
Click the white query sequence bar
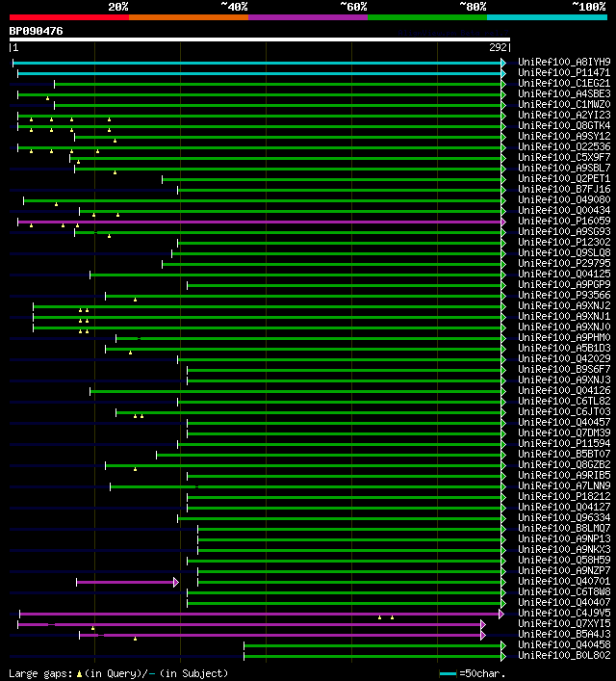pyautogui.click(x=260, y=39)
